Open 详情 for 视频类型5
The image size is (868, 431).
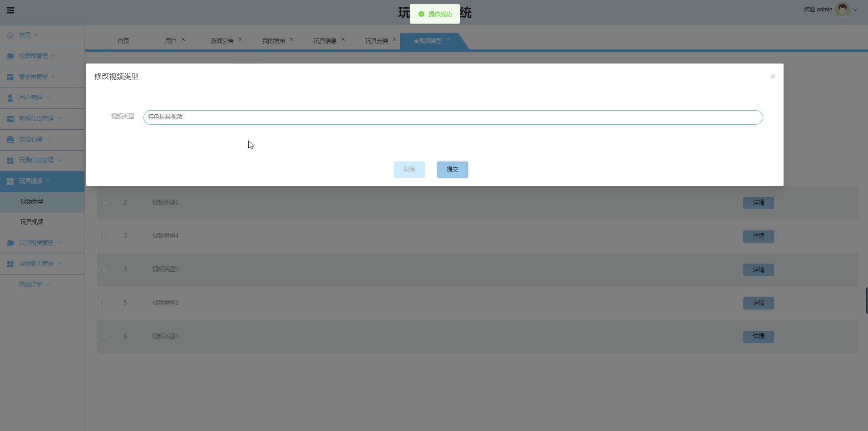tap(759, 203)
